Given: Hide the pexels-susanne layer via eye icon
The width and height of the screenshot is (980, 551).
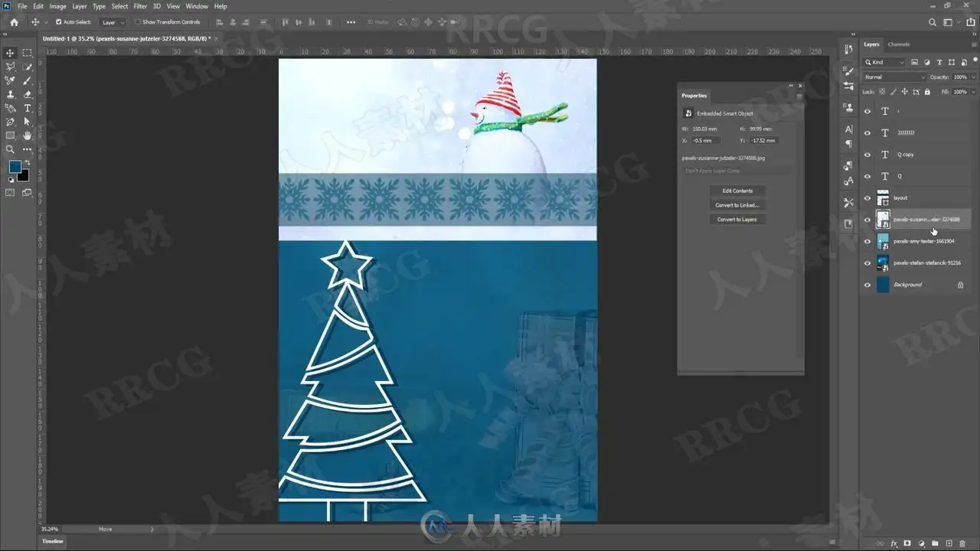Looking at the screenshot, I should tap(867, 220).
